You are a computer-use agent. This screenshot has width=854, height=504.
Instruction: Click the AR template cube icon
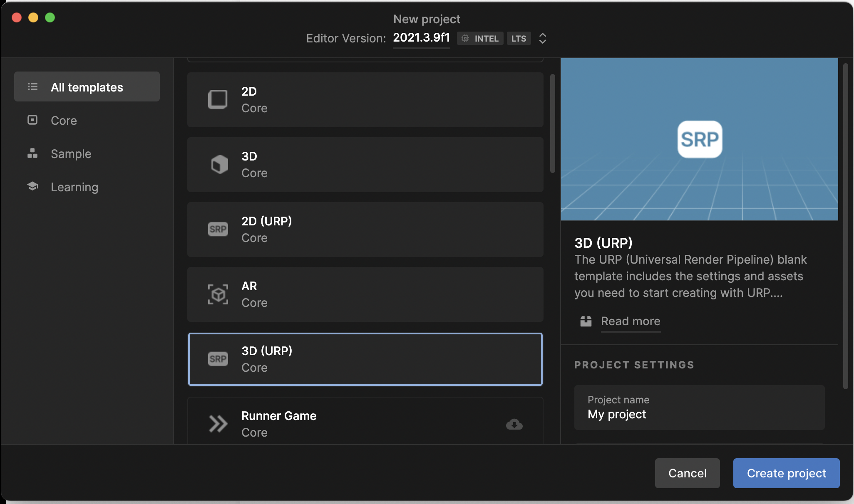click(x=218, y=294)
